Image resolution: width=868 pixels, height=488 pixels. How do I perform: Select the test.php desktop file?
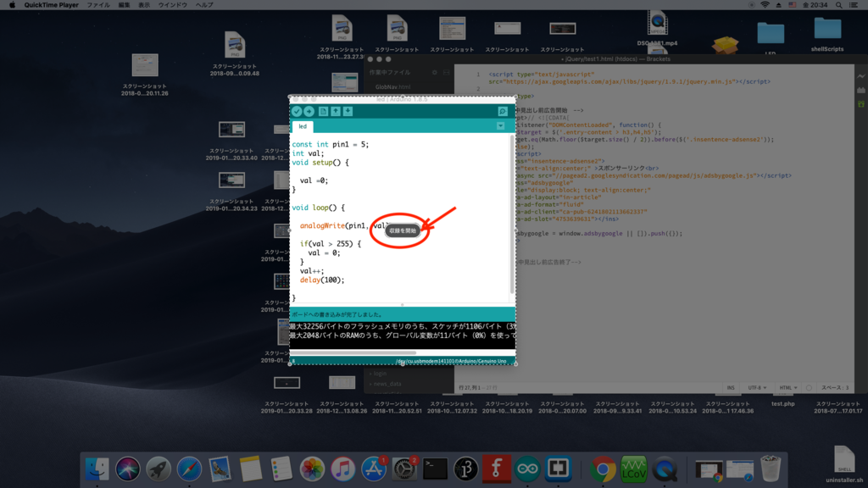point(782,404)
